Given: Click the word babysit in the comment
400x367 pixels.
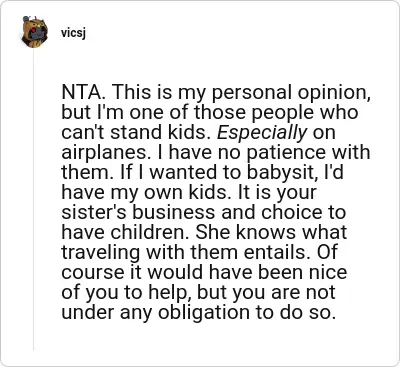Looking at the screenshot, I should coord(281,172).
